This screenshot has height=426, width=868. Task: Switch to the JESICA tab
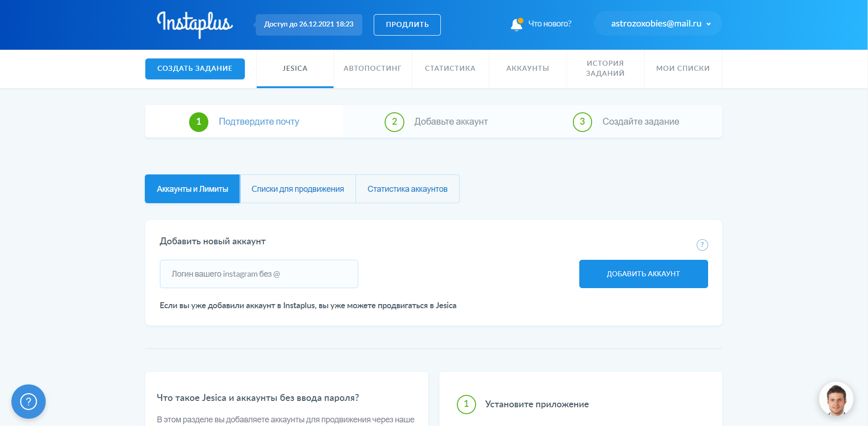click(x=295, y=68)
